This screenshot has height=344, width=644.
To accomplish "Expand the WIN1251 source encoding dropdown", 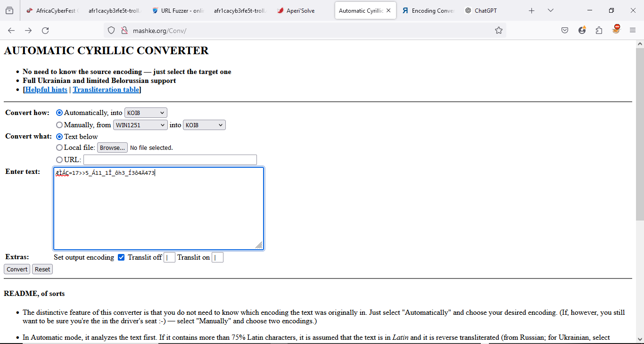I will point(140,125).
